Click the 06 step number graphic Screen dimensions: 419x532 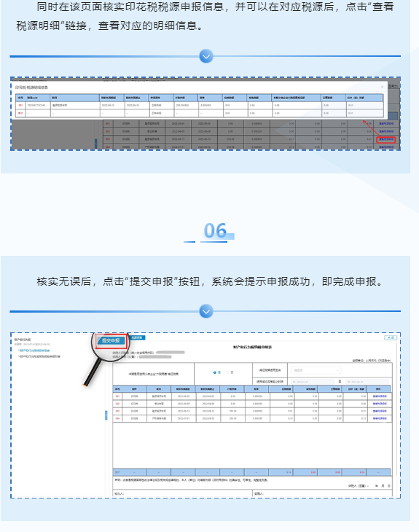point(215,231)
